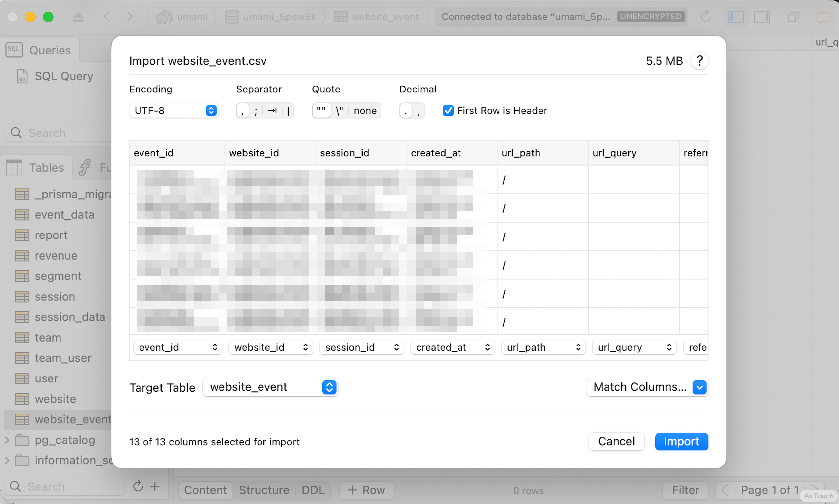Choose comma as decimal separator
Viewport: 839px width, 504px height.
coord(419,110)
